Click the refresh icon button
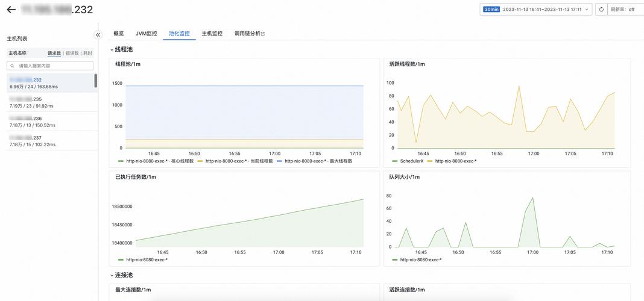 [x=601, y=10]
